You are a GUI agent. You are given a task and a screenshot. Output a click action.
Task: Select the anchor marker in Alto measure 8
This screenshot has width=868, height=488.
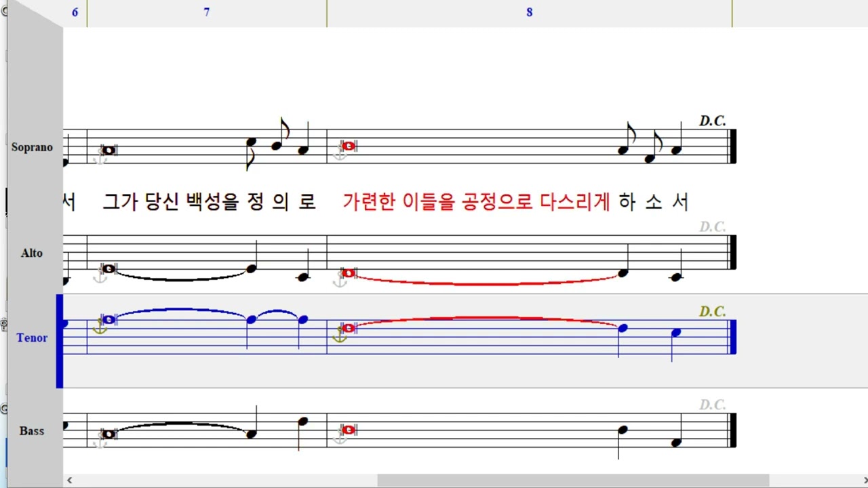pyautogui.click(x=339, y=281)
